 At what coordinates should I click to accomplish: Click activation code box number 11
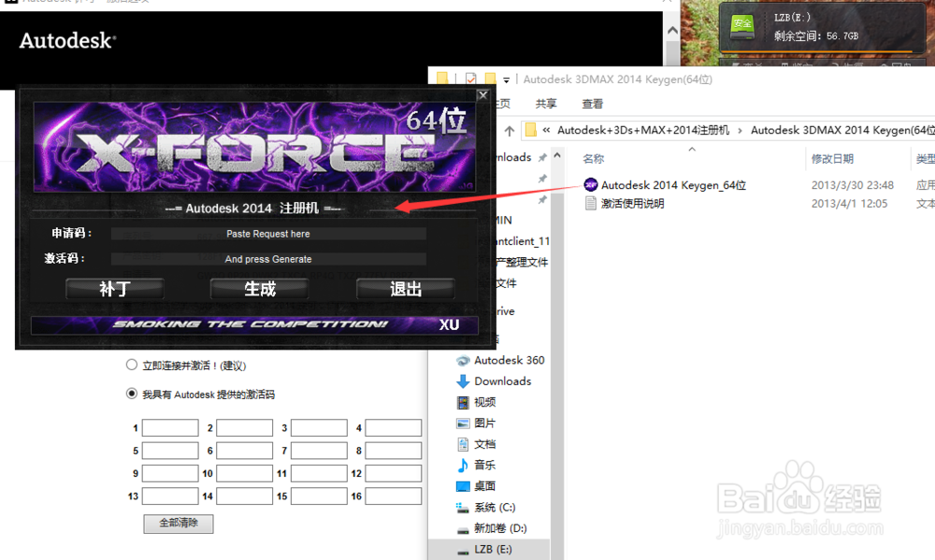coord(319,473)
